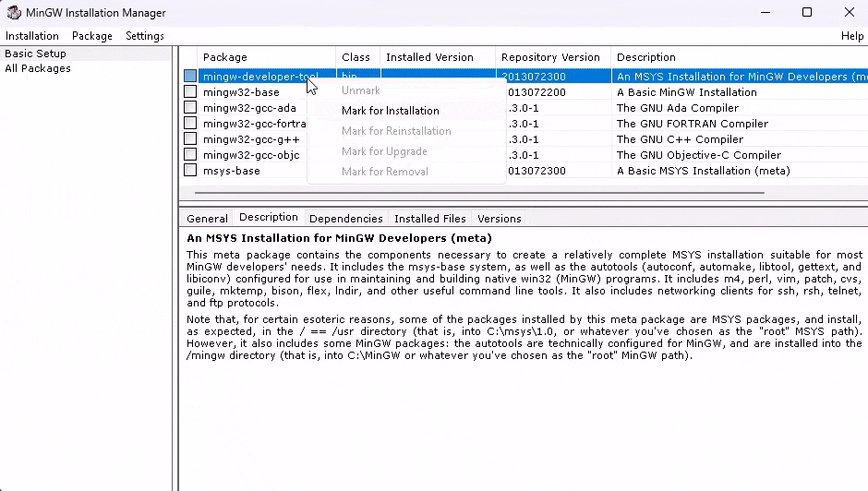The image size is (868, 491).
Task: Open the Package menu
Action: [92, 36]
